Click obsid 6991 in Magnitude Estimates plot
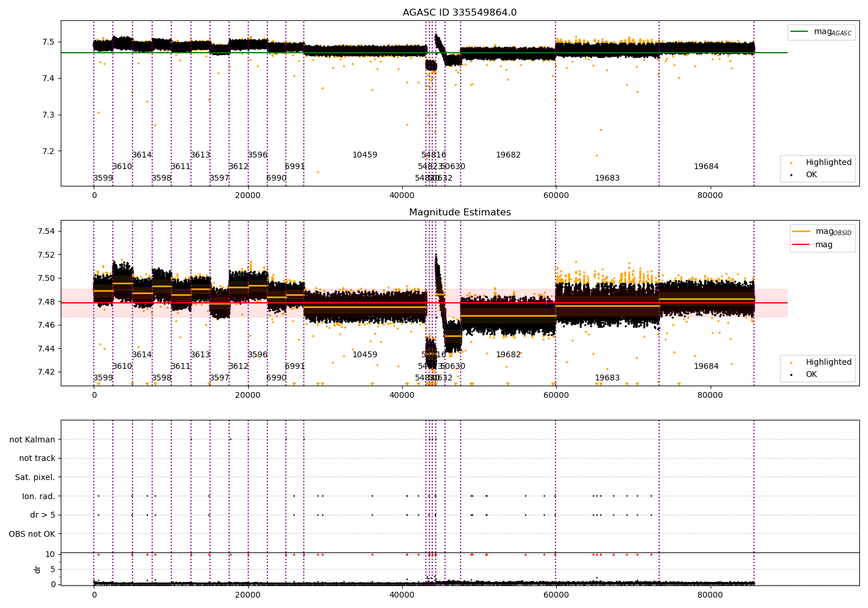Viewport: 868px width, 608px height. 295,367
